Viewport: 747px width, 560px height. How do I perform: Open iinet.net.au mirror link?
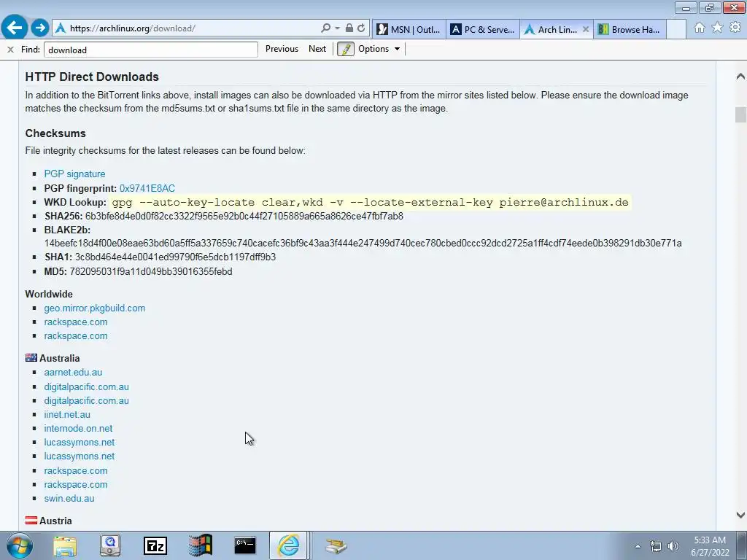coord(67,414)
